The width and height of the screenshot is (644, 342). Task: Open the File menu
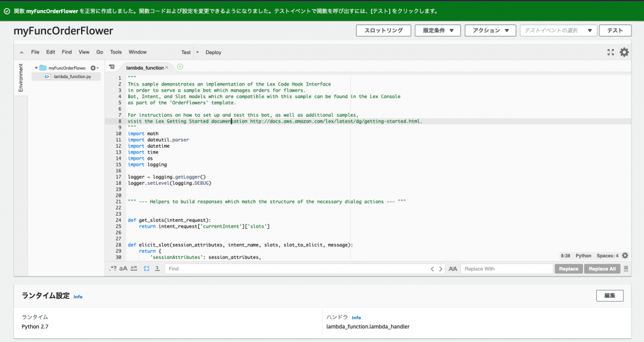coord(35,52)
